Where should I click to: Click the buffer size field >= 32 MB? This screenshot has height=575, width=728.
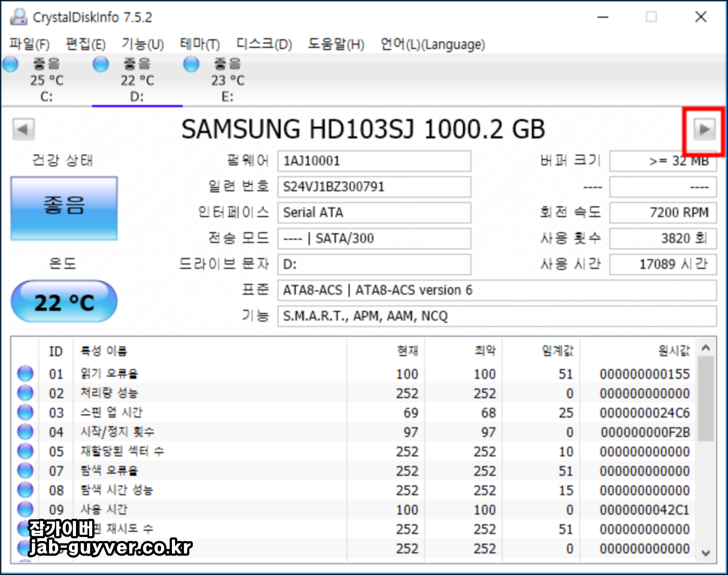click(663, 161)
